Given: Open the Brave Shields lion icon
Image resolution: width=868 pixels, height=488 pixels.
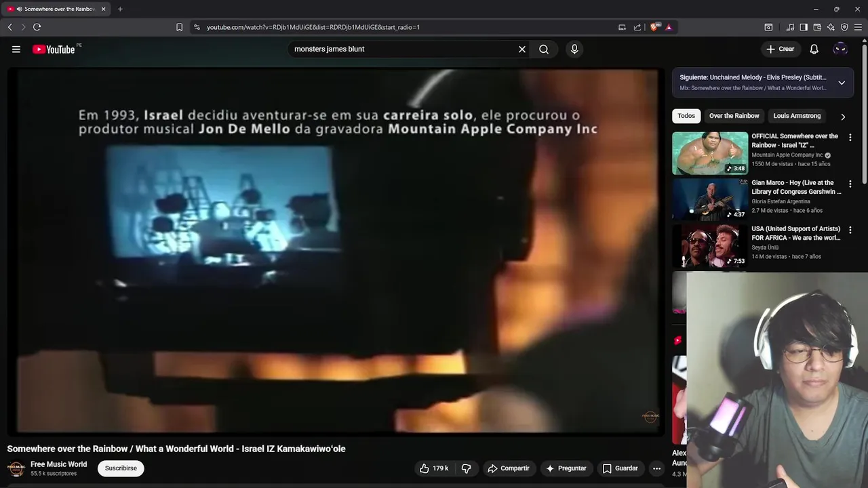Looking at the screenshot, I should point(654,27).
